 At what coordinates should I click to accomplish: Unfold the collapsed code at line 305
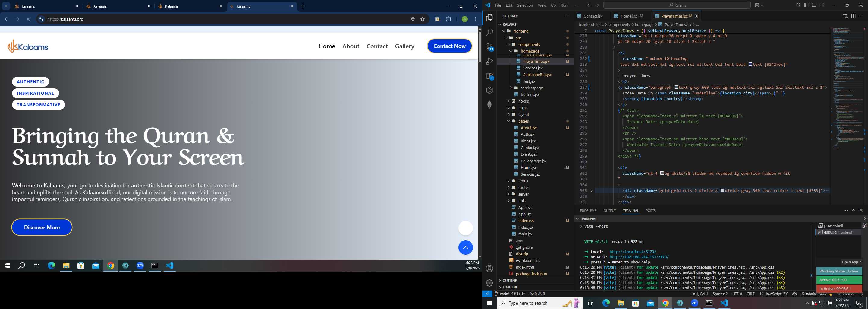(591, 191)
